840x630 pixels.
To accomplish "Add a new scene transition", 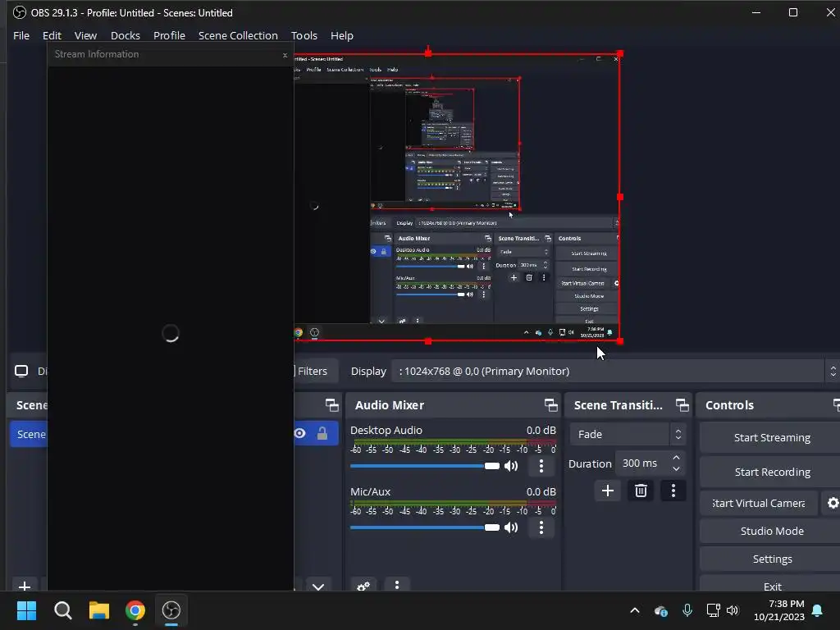I will pos(608,491).
